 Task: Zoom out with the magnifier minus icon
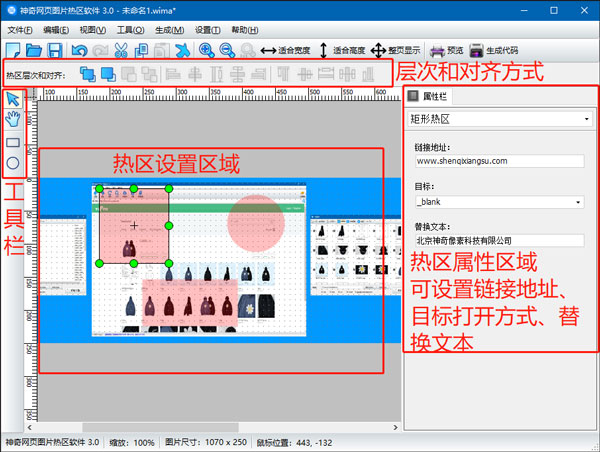227,50
